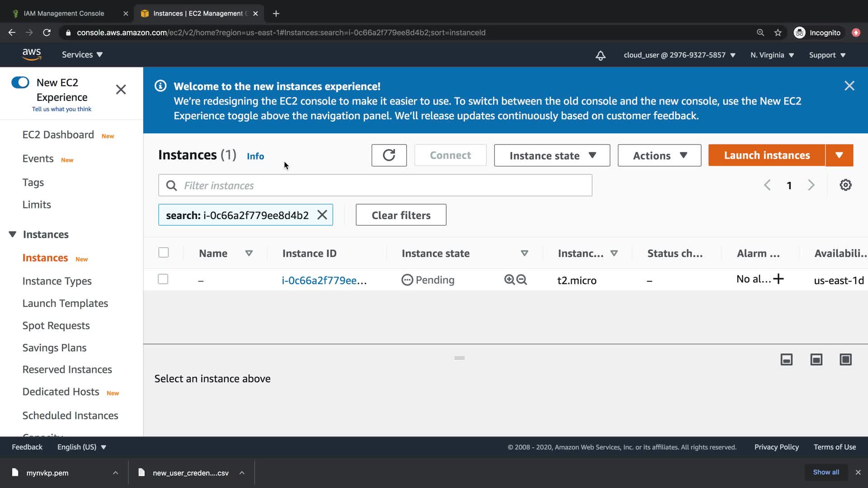868x488 pixels.
Task: Open table preferences gear icon
Action: [845, 185]
